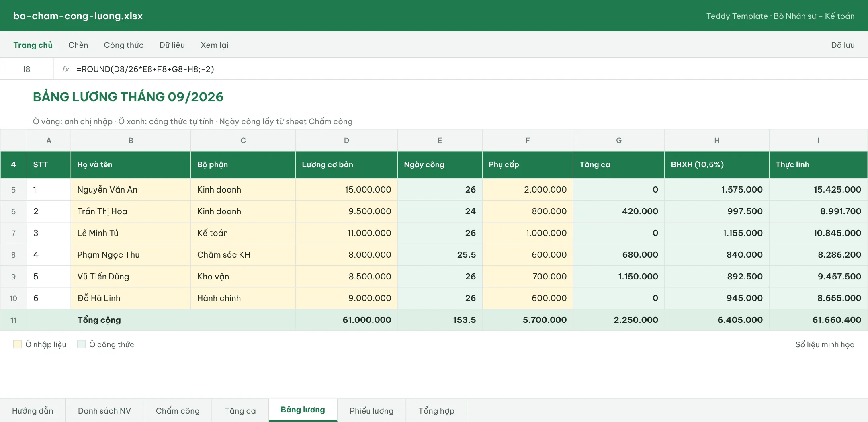
Task: Select allowance value 2.000.000
Action: [x=528, y=190]
